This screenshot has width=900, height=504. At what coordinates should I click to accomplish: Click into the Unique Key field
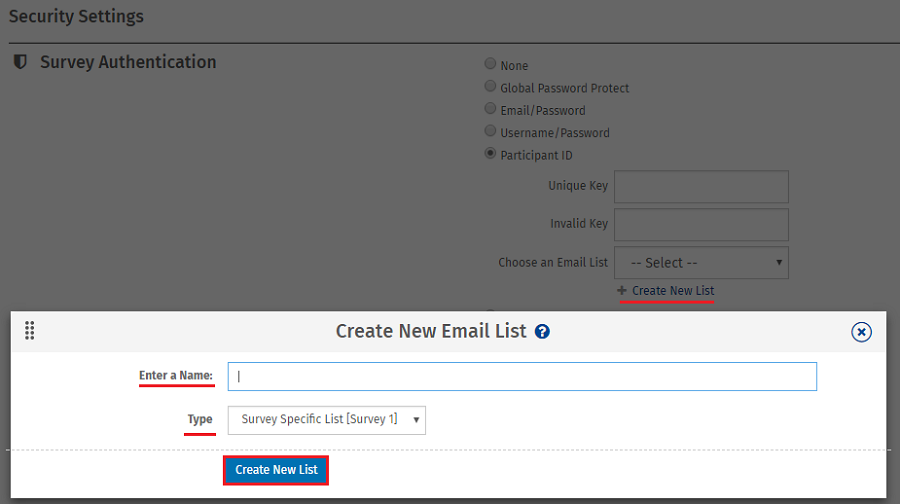click(x=701, y=187)
